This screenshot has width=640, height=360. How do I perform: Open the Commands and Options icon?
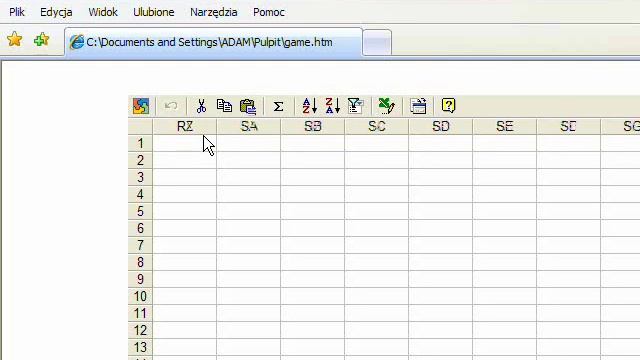(418, 106)
